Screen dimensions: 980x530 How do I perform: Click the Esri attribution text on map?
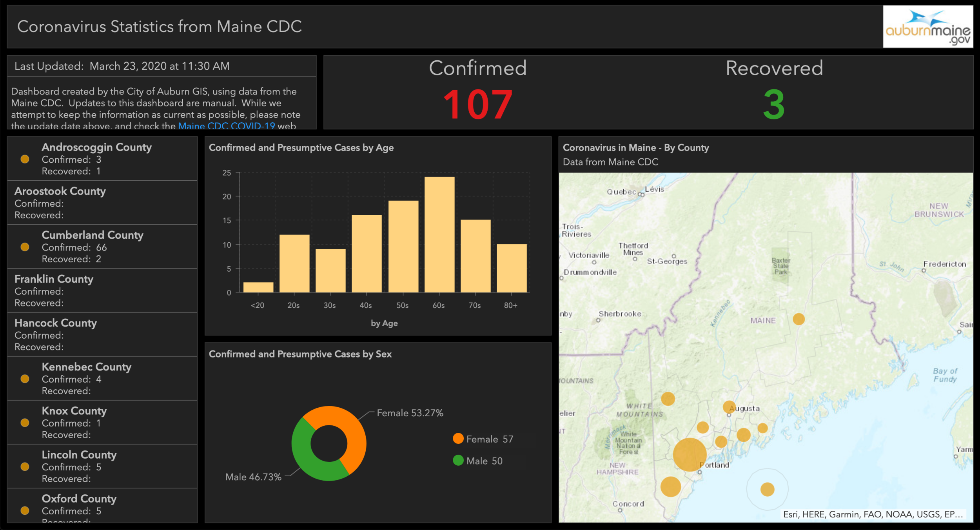873,514
